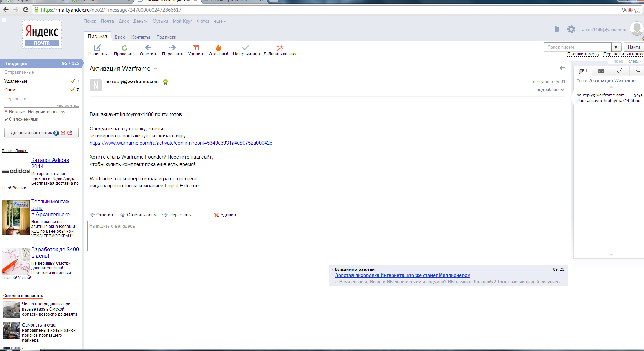Open Поиск in top services menu

click(90, 21)
